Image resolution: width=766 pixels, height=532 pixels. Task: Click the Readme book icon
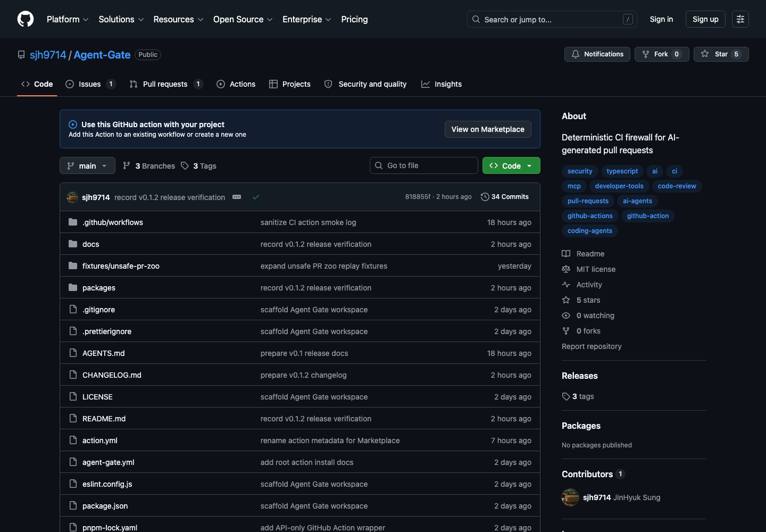(566, 254)
